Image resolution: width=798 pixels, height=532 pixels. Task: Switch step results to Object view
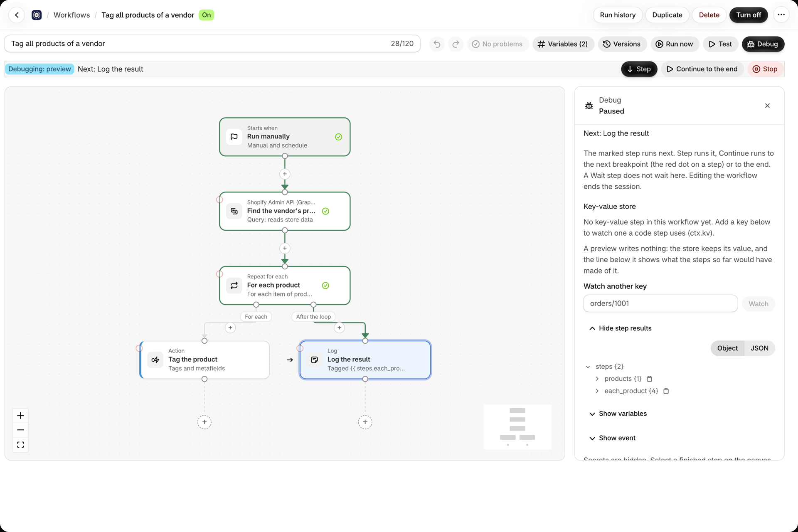click(727, 348)
